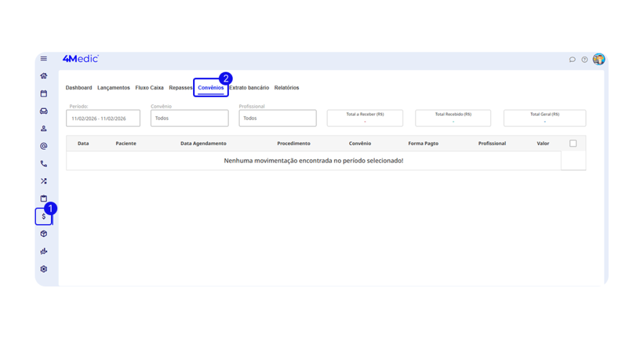Click the phone icon in sidebar
The width and height of the screenshot is (644, 338).
43,164
